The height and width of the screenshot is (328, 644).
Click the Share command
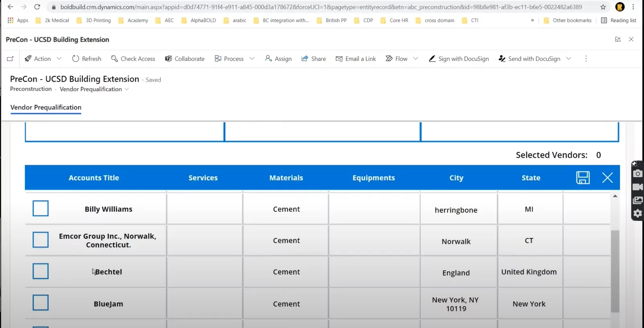[x=313, y=59]
